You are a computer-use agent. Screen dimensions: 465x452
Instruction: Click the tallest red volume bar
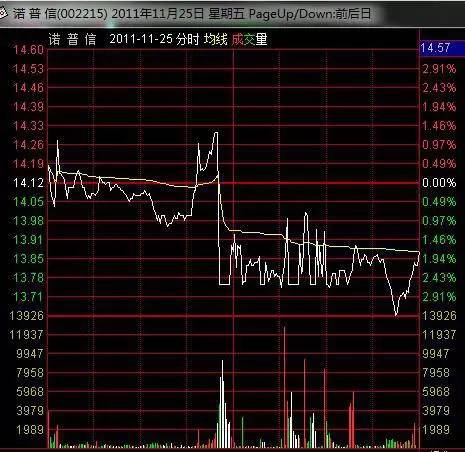point(285,387)
